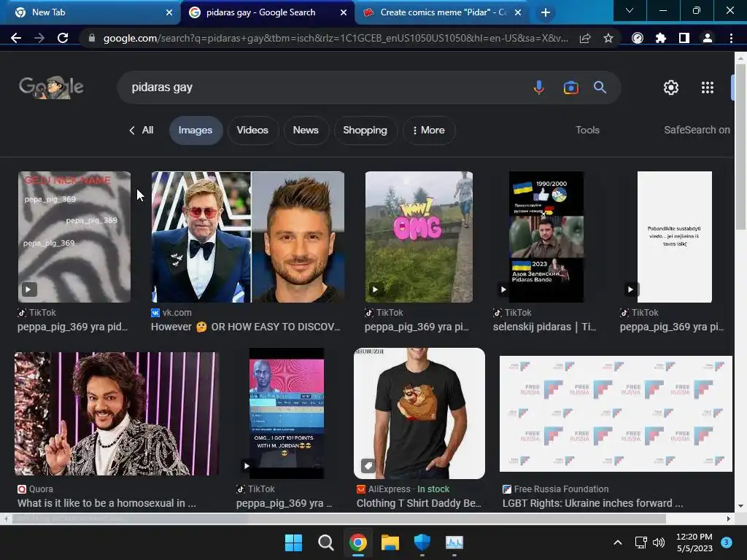Go back to the previous page
The width and height of the screenshot is (747, 560).
(16, 38)
